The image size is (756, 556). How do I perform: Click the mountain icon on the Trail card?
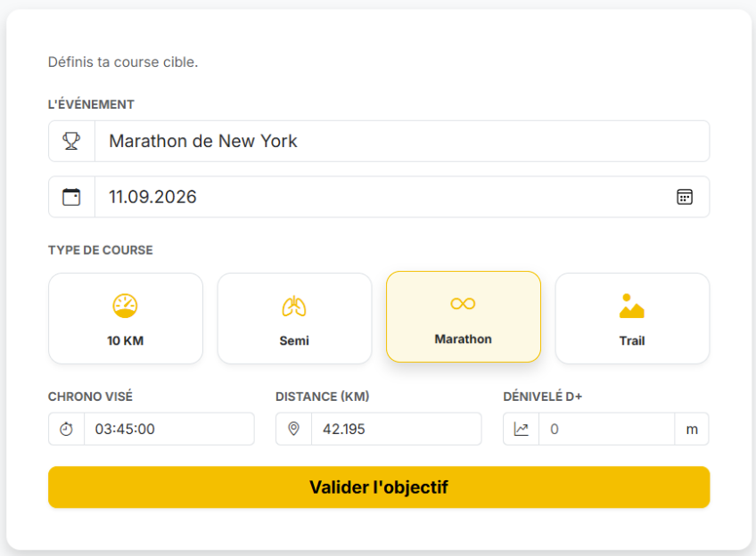(632, 304)
